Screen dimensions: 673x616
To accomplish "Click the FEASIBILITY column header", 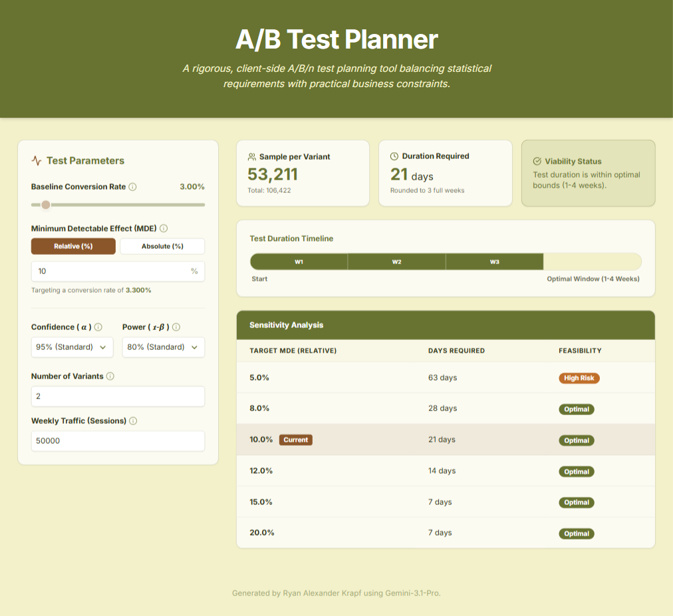I will click(580, 351).
